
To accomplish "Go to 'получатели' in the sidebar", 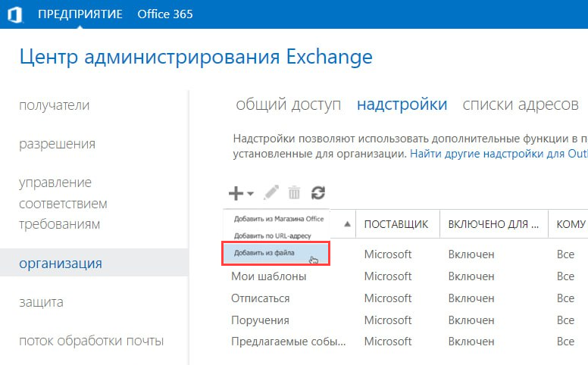I will (54, 105).
